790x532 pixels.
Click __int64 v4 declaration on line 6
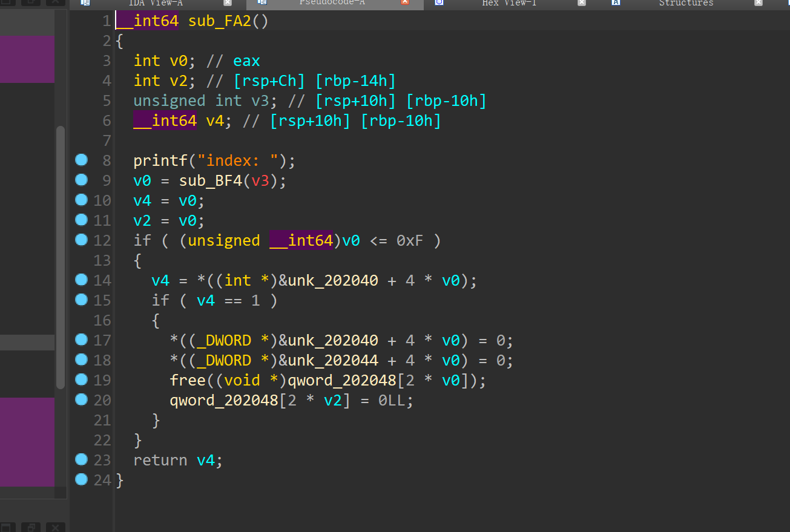(183, 121)
